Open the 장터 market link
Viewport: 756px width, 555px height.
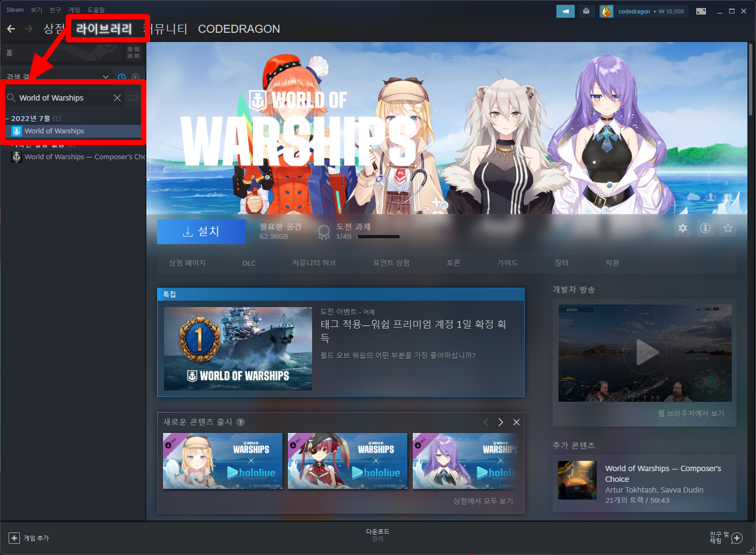[x=562, y=263]
